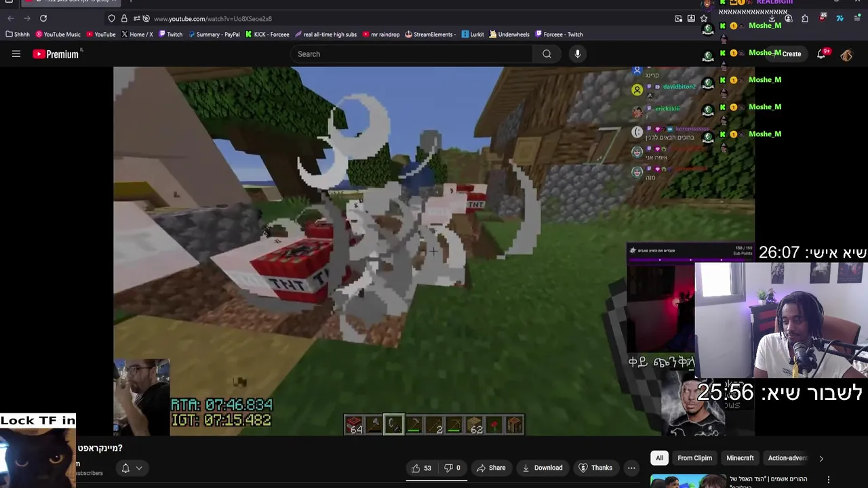
Task: Open StreamElements bookmark
Action: [431, 35]
